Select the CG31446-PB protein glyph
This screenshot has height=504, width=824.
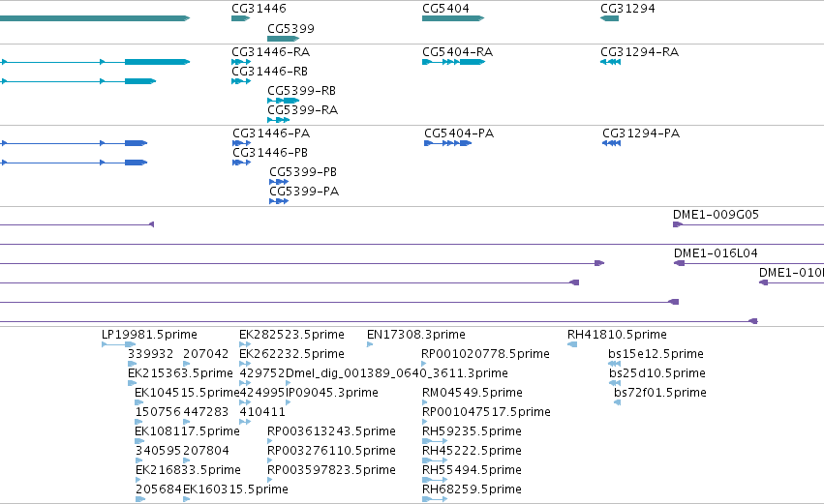(242, 163)
